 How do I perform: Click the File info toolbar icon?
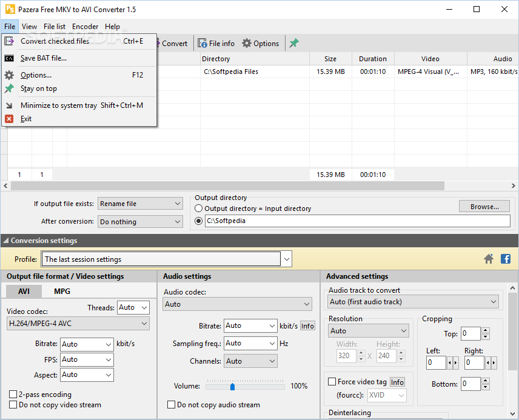[x=202, y=44]
